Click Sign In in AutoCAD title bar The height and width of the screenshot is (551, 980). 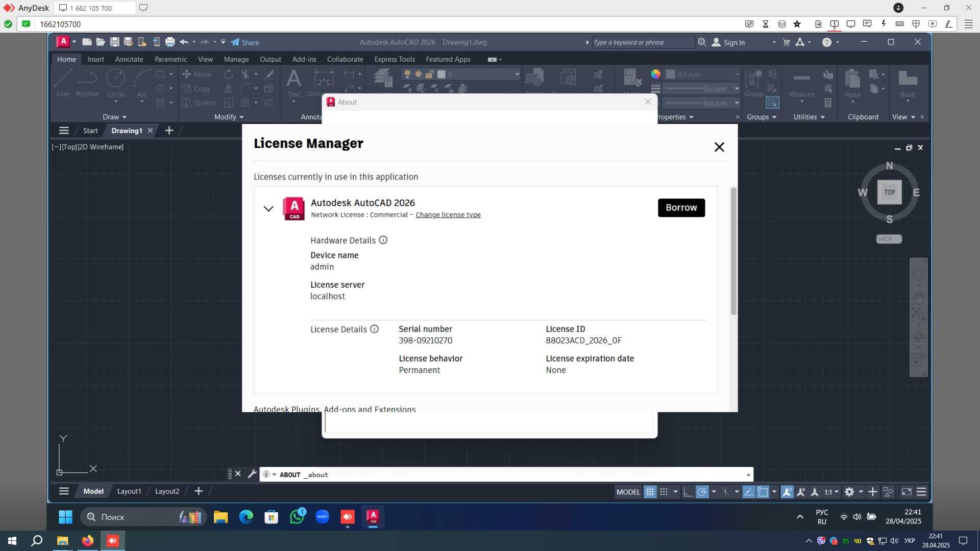coord(728,42)
